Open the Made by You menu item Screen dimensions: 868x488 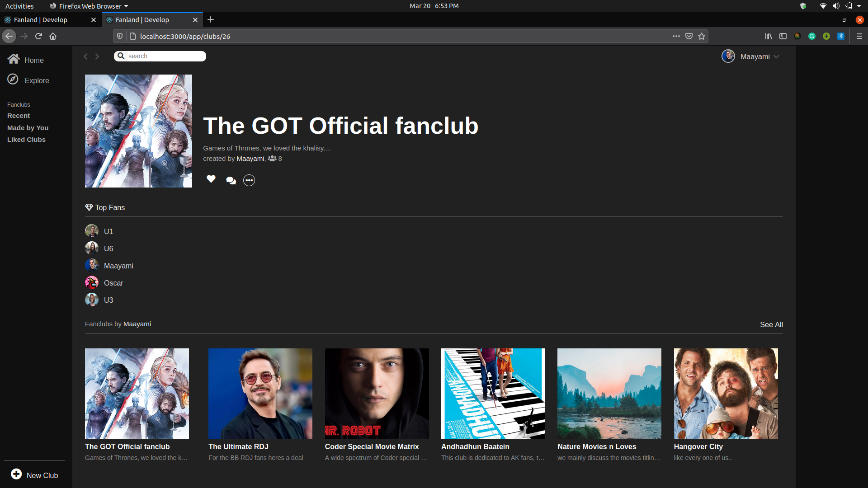28,127
